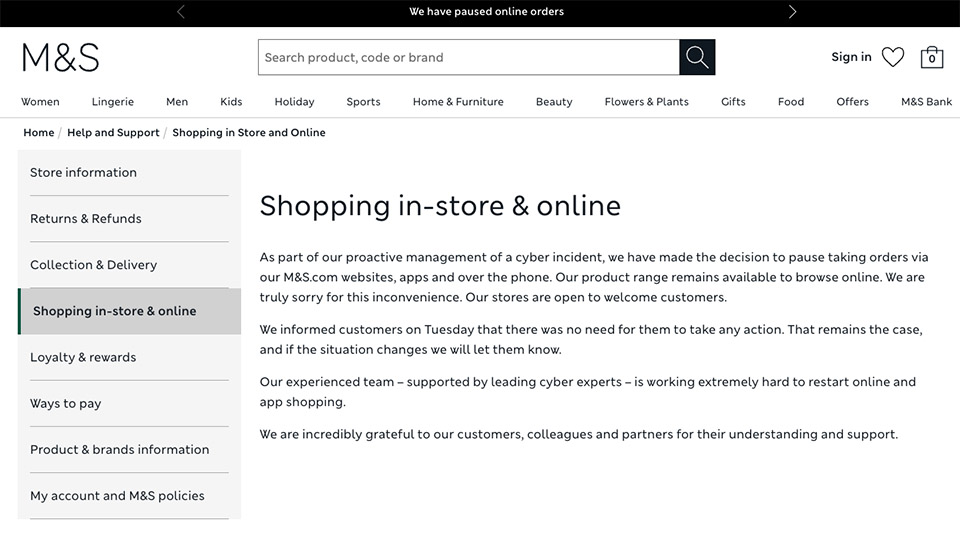Click the magnifying glass search button
Screen dimensions: 960x540
tap(697, 57)
